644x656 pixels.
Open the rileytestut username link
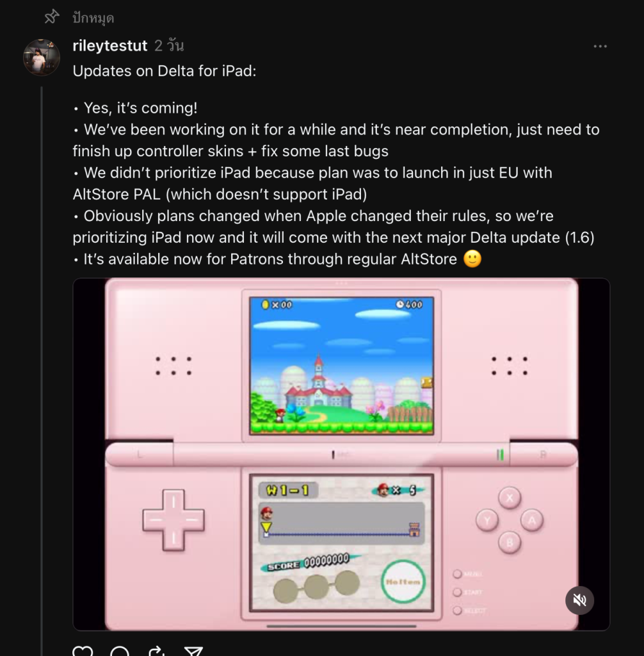(x=110, y=45)
